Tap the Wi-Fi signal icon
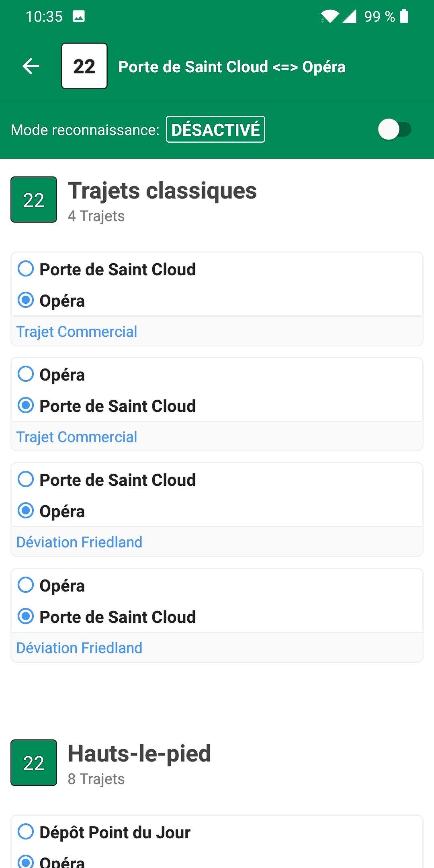Viewport: 434px width, 868px height. (330, 16)
